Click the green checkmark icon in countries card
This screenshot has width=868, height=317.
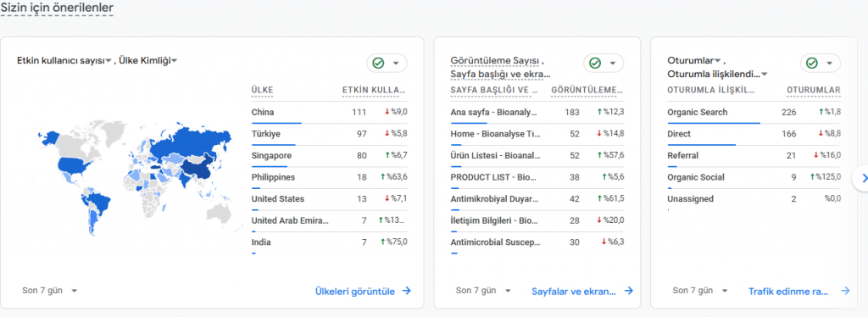[378, 63]
